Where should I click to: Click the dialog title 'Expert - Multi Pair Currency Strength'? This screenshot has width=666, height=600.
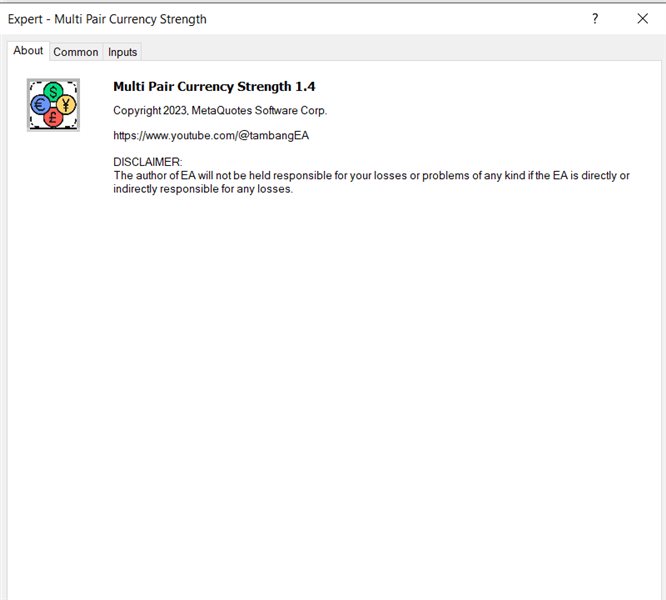107,19
